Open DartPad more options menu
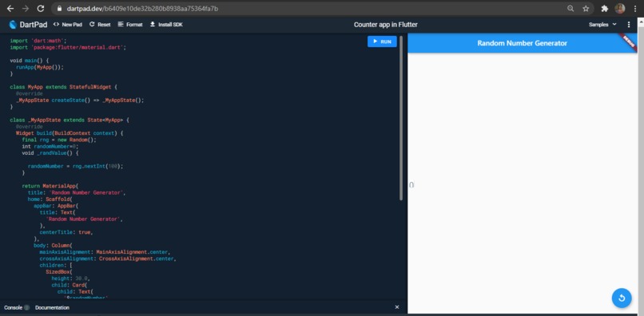 (x=629, y=25)
